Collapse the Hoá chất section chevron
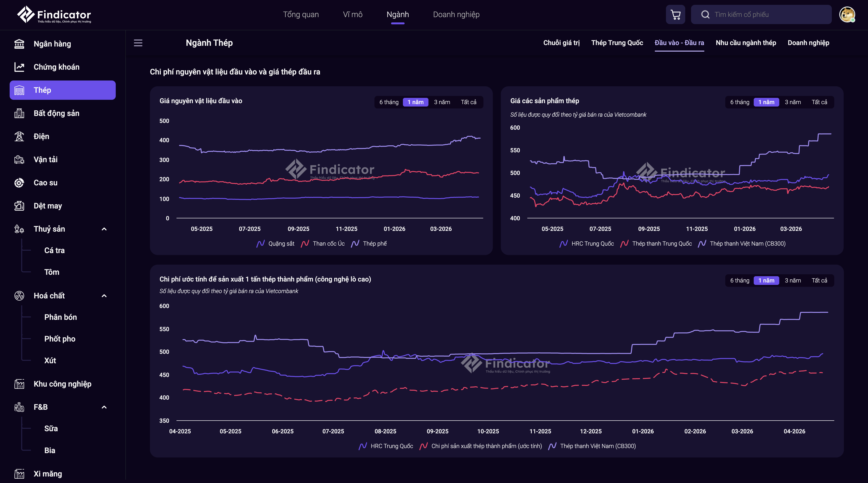 click(x=104, y=296)
